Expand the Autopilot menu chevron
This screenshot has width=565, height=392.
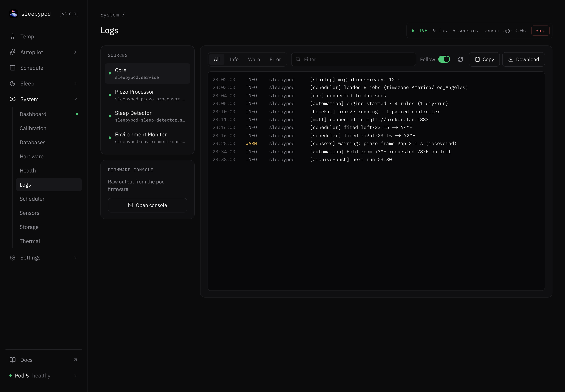75,52
